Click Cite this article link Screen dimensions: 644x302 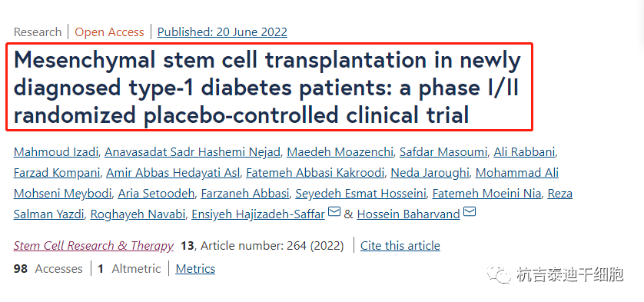[x=400, y=246]
